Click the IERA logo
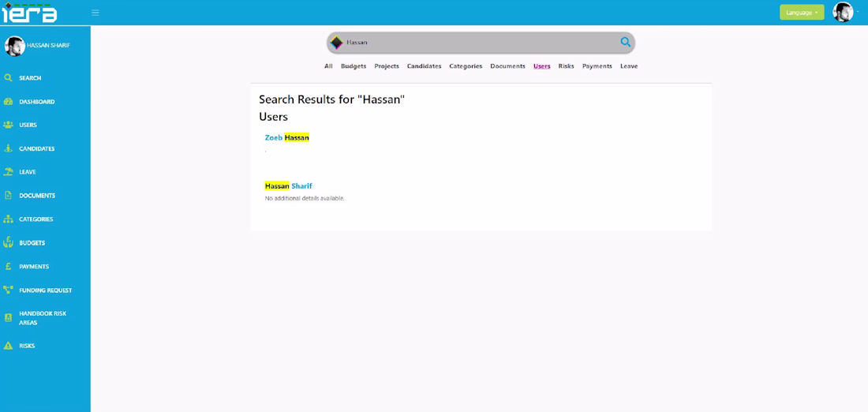 (29, 12)
